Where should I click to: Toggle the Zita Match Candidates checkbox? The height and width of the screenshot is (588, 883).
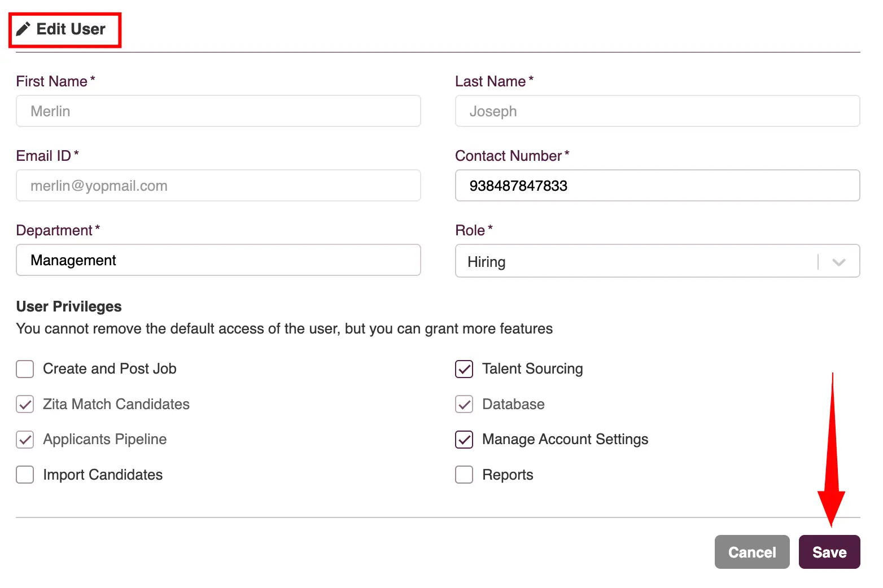(25, 404)
